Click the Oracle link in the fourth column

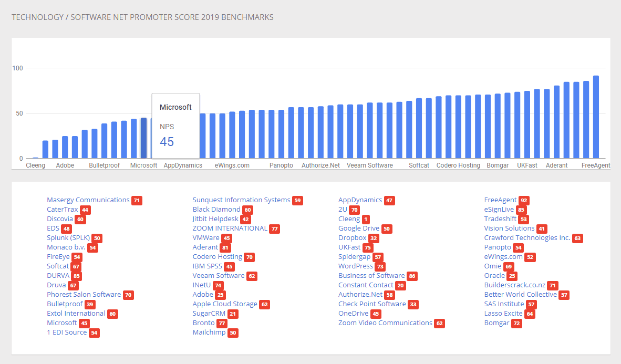[494, 275]
